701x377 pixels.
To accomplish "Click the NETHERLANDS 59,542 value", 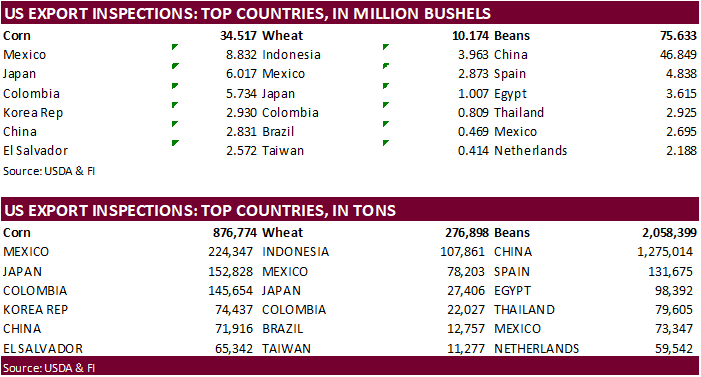I will click(x=674, y=349).
